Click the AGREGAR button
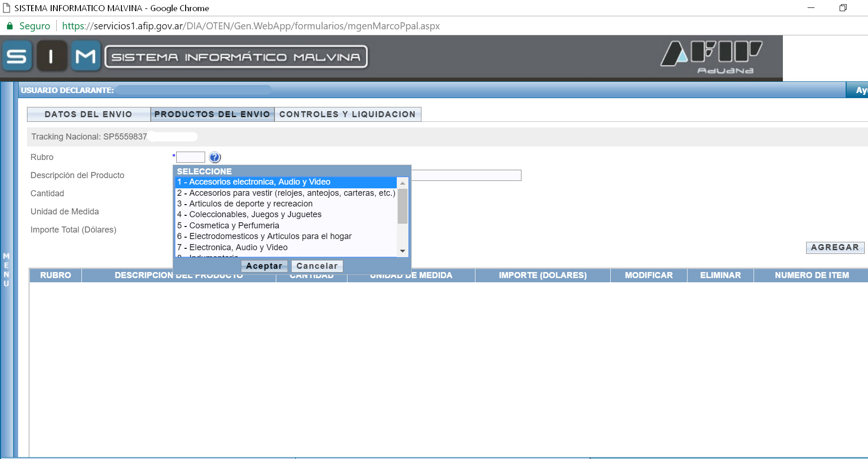The width and height of the screenshot is (868, 459). tap(835, 247)
